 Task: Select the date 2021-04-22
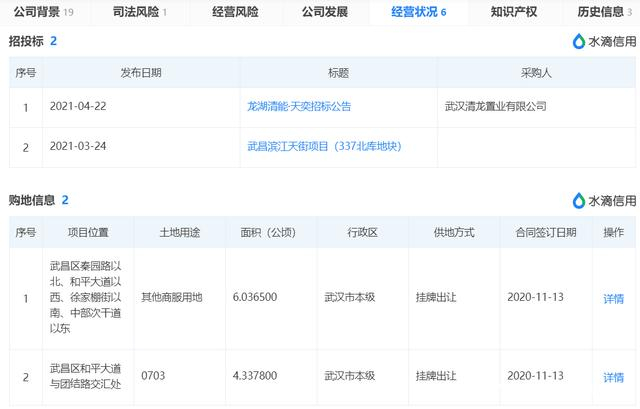click(x=78, y=106)
